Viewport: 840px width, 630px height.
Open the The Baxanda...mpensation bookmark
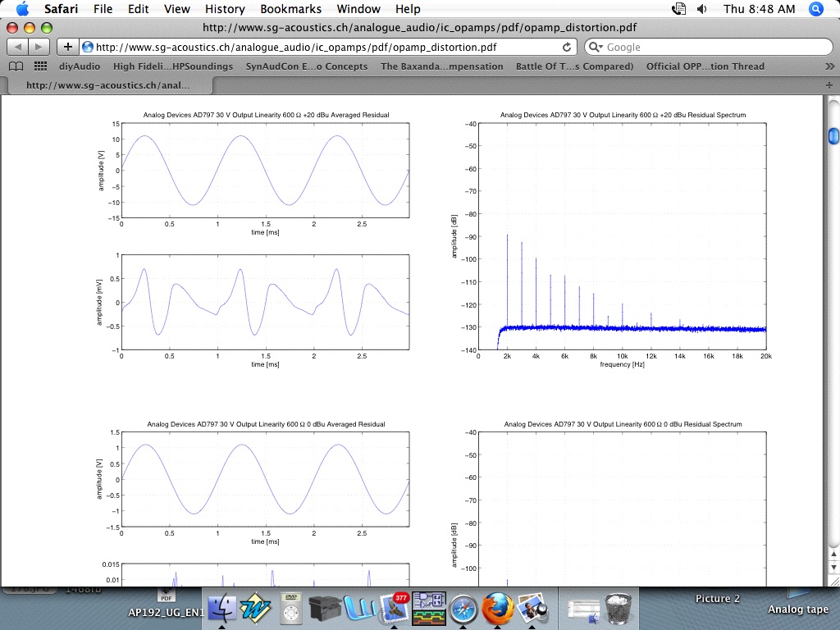442,66
